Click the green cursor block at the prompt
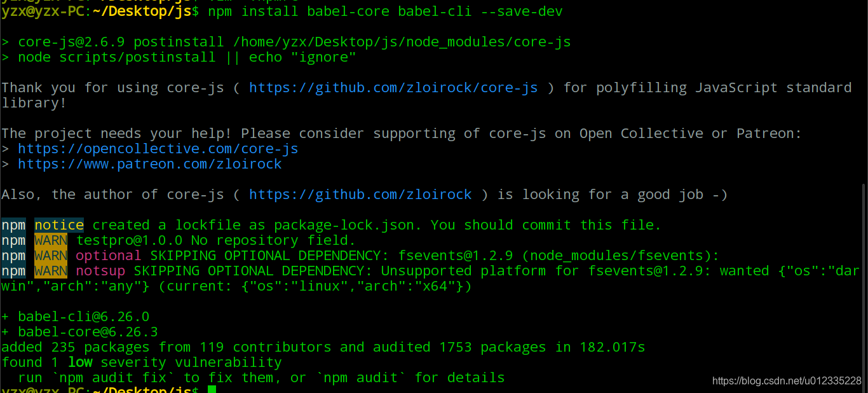Screen dimensions: 868x393 click(x=212, y=389)
